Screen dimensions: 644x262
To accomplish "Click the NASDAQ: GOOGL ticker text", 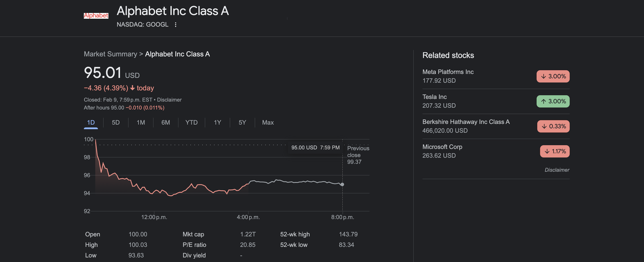I will [142, 24].
